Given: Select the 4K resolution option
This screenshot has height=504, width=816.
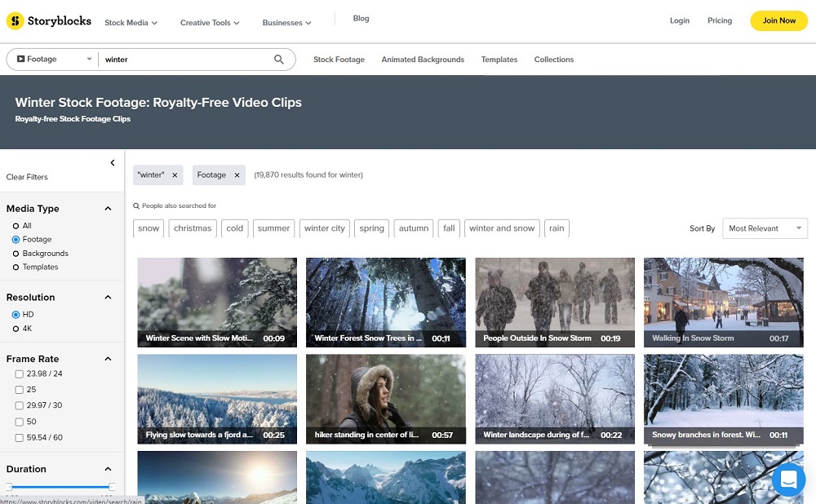Looking at the screenshot, I should 17,327.
